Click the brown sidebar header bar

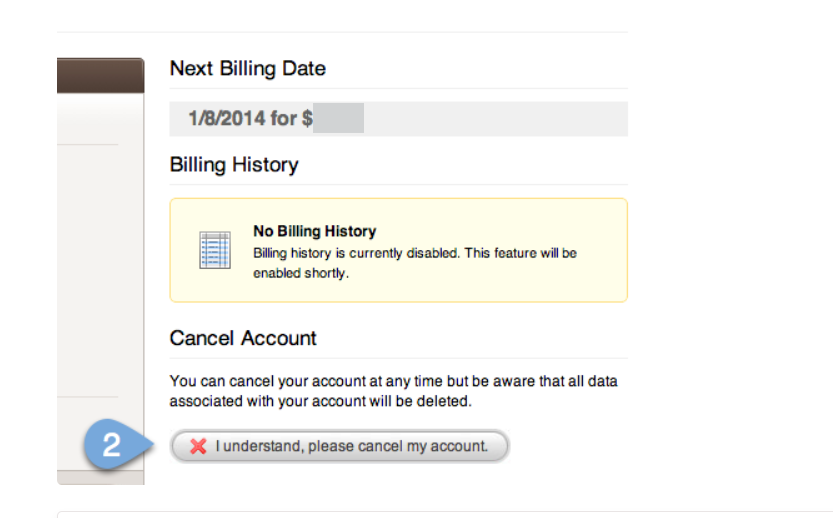pyautogui.click(x=100, y=76)
